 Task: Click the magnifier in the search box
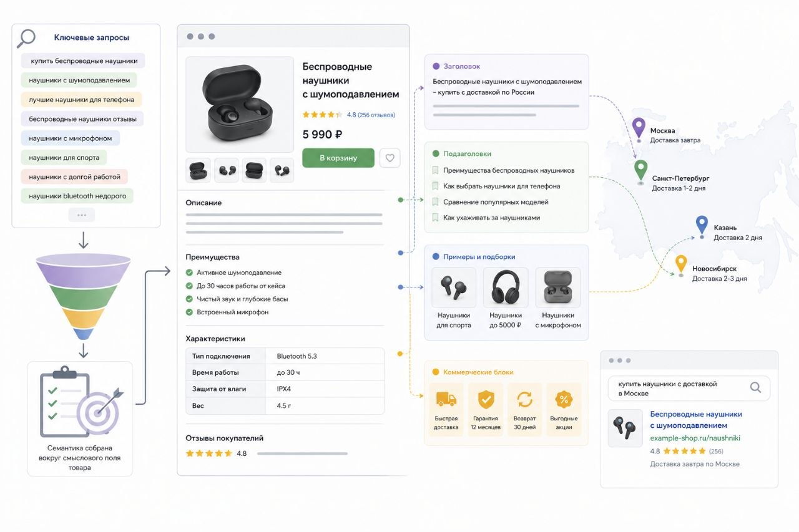[755, 387]
